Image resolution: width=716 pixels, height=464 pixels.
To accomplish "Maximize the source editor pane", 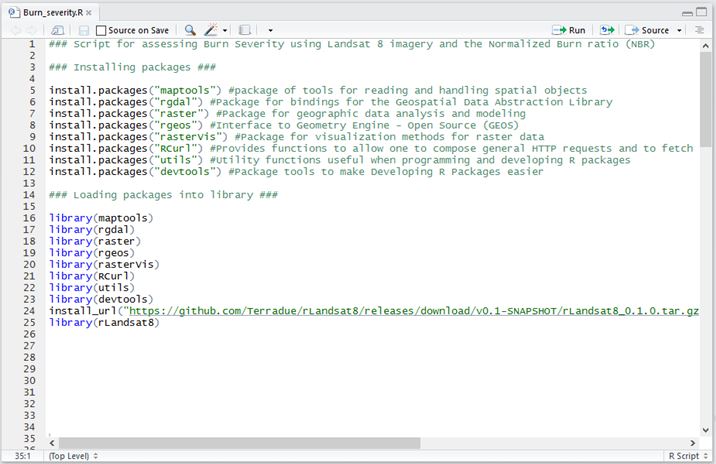I will coord(702,11).
